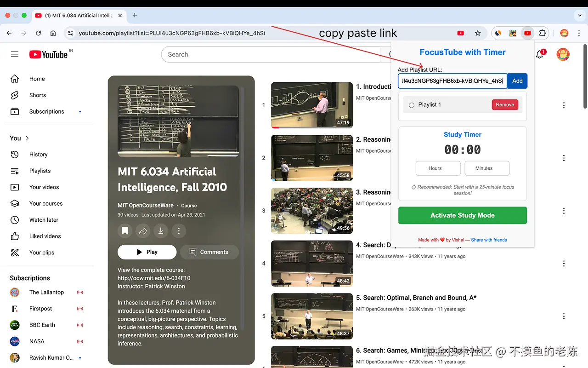This screenshot has width=588, height=368.
Task: Download the playlist using download icon
Action: tap(161, 231)
